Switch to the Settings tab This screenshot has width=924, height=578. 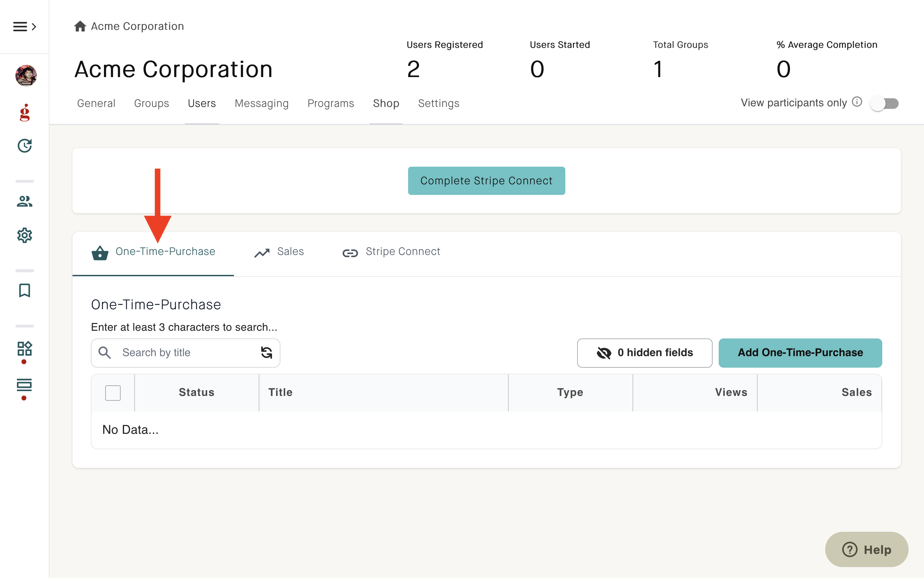pyautogui.click(x=439, y=103)
